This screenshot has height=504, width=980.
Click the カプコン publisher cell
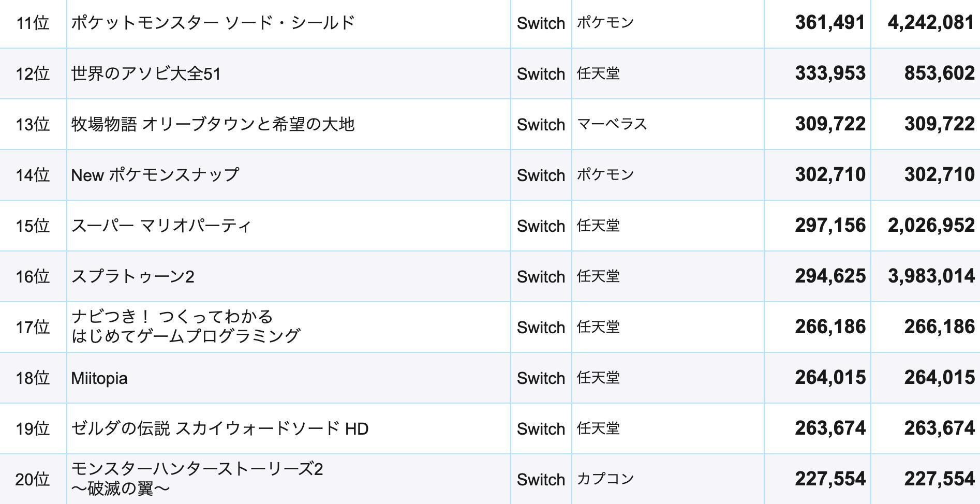(605, 479)
